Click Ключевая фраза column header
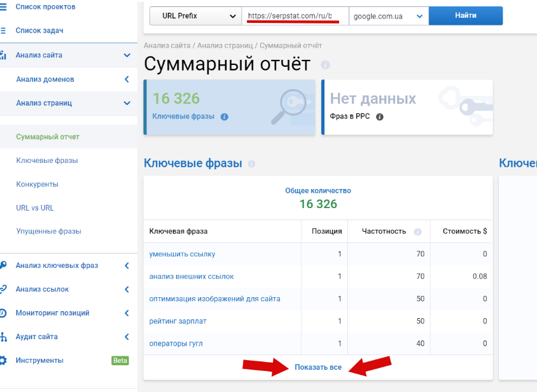537x392 pixels. (x=178, y=231)
